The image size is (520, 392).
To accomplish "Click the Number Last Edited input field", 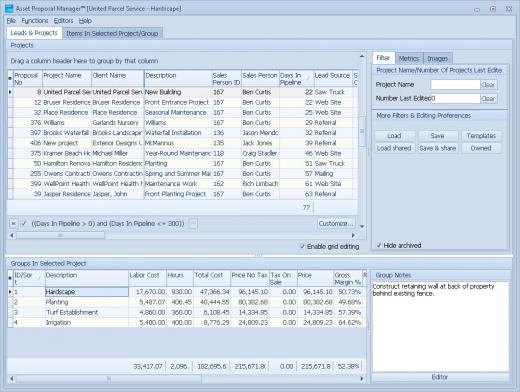I will pyautogui.click(x=455, y=98).
